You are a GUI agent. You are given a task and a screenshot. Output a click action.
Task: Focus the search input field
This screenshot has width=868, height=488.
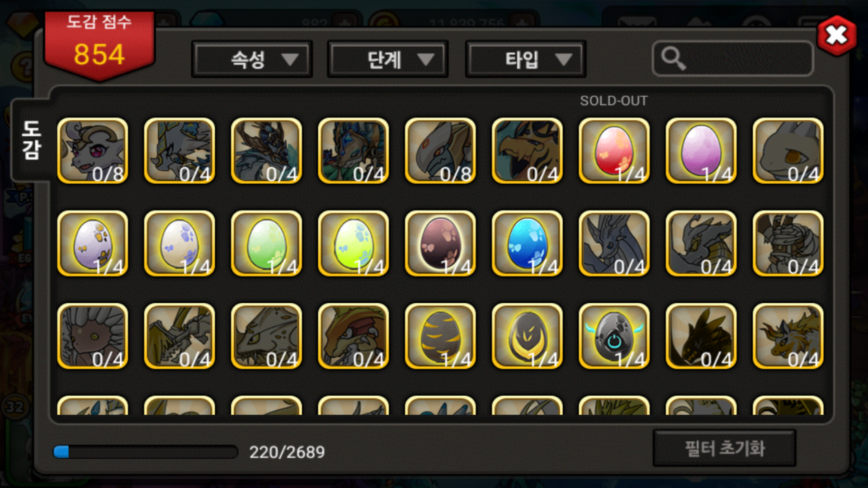coord(733,59)
